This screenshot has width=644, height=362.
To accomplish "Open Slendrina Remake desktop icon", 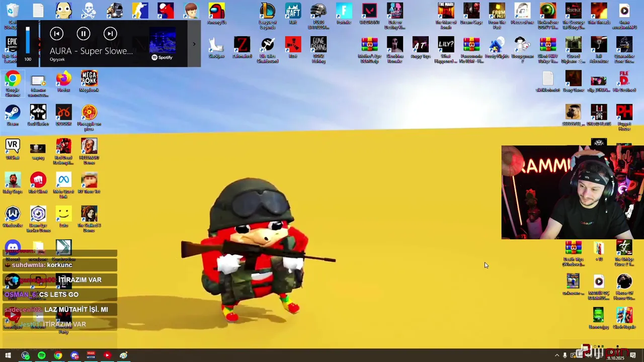I will click(395, 50).
